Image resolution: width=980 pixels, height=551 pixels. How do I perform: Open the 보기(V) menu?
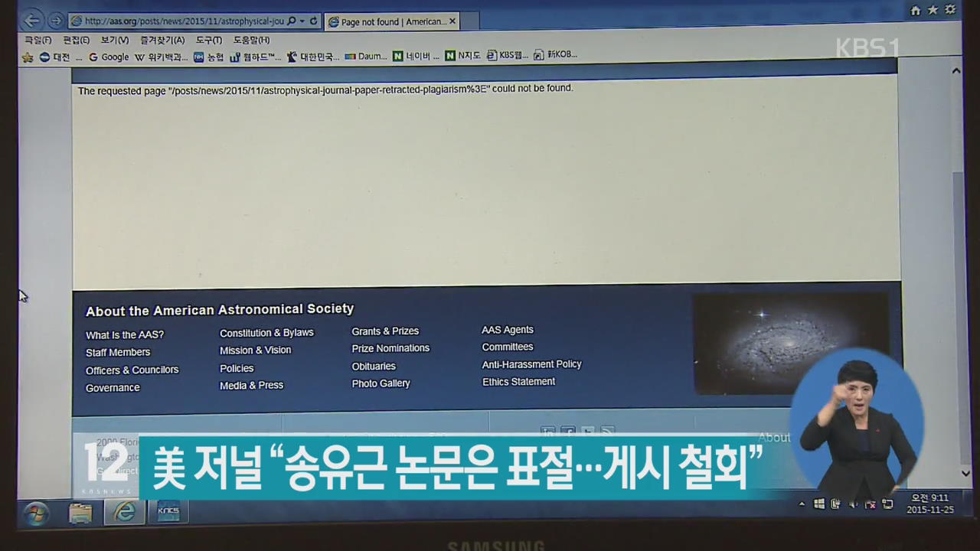pyautogui.click(x=115, y=40)
